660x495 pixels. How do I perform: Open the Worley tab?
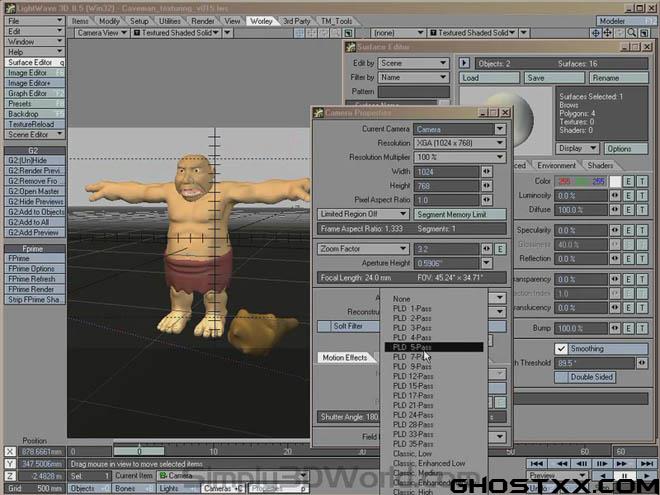pyautogui.click(x=261, y=21)
